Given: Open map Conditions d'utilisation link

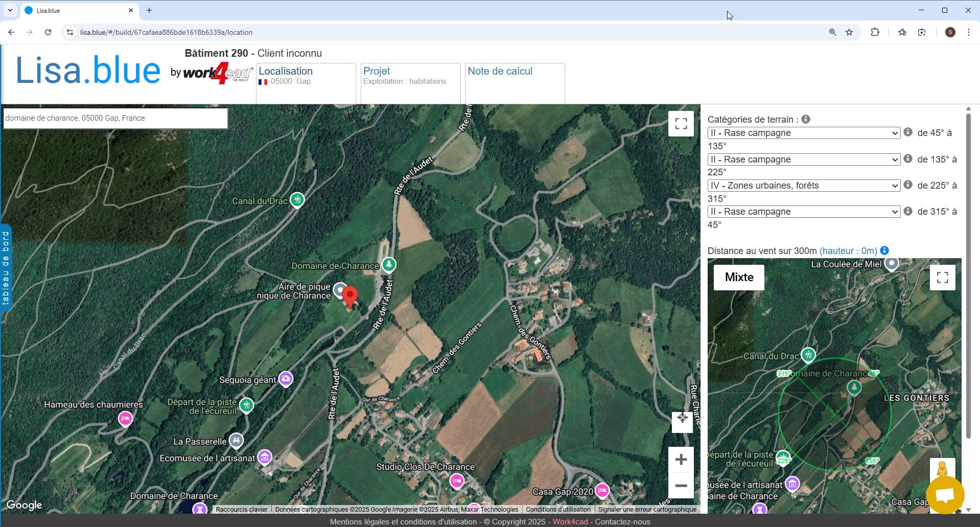Looking at the screenshot, I should tap(558, 510).
